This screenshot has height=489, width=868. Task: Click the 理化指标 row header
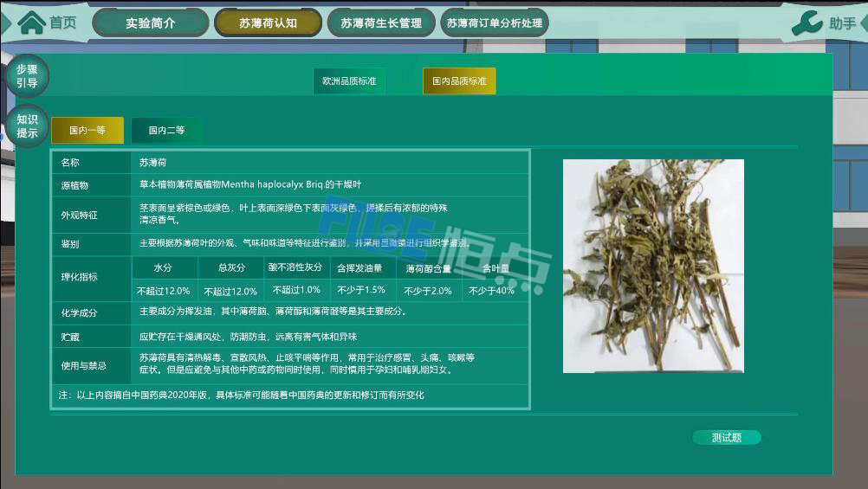point(80,277)
